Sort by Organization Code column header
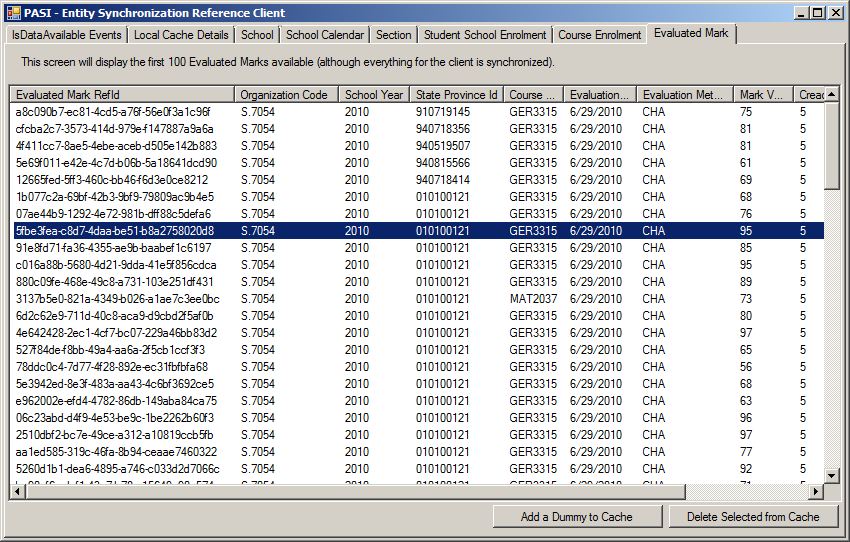This screenshot has height=542, width=850. tap(286, 95)
